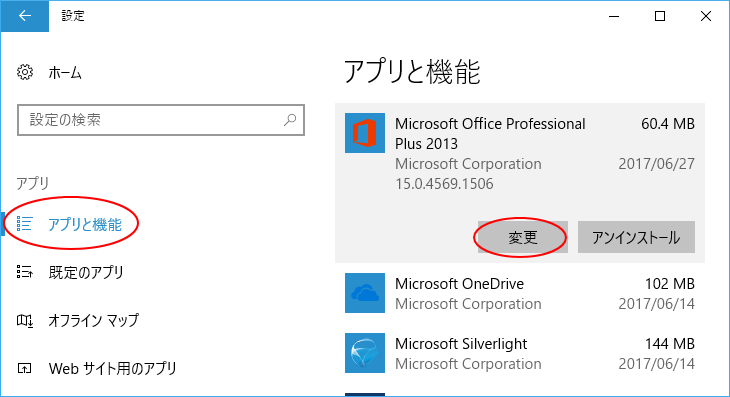The width and height of the screenshot is (730, 397).
Task: Maximize the 設定 window
Action: pyautogui.click(x=660, y=16)
